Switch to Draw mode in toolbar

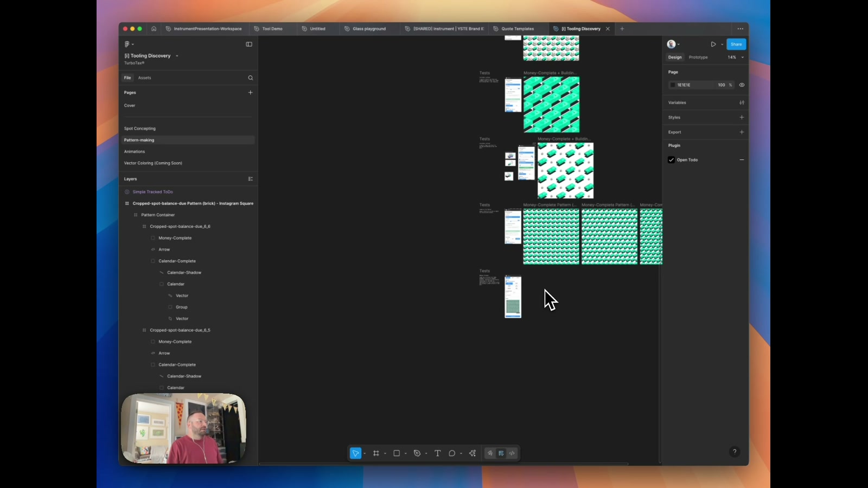490,453
